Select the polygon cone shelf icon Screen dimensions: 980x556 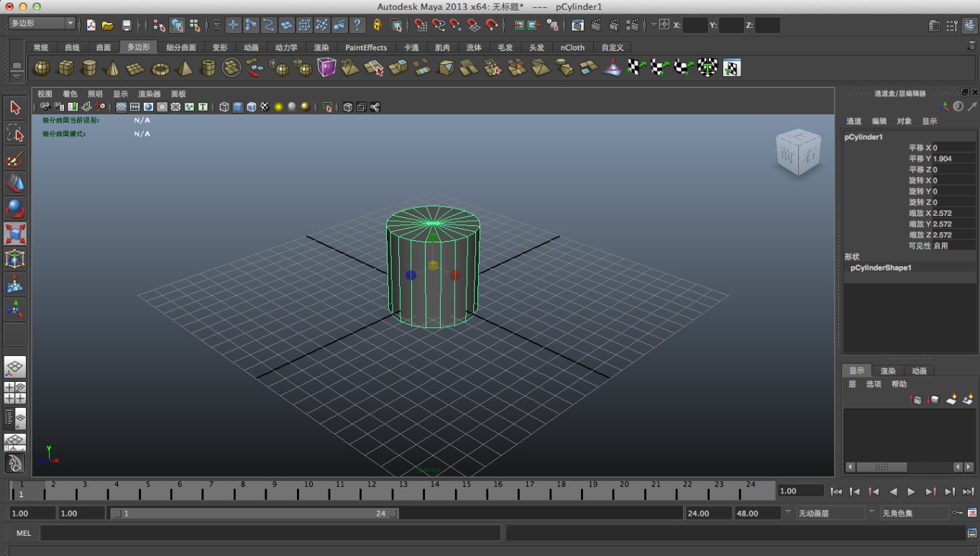coord(111,68)
